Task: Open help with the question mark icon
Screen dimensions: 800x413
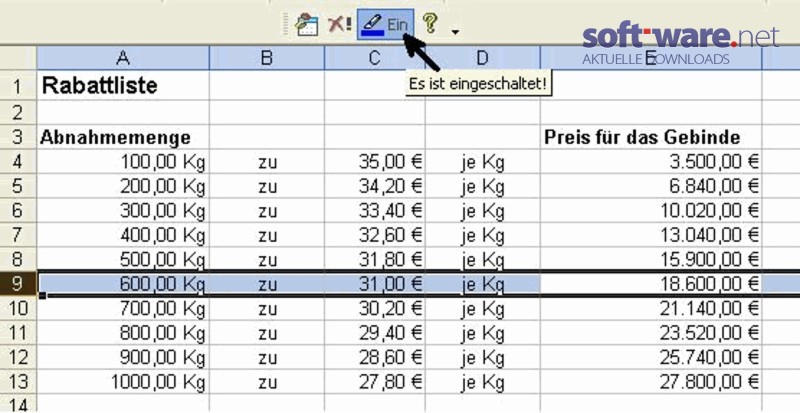Action: (x=430, y=23)
